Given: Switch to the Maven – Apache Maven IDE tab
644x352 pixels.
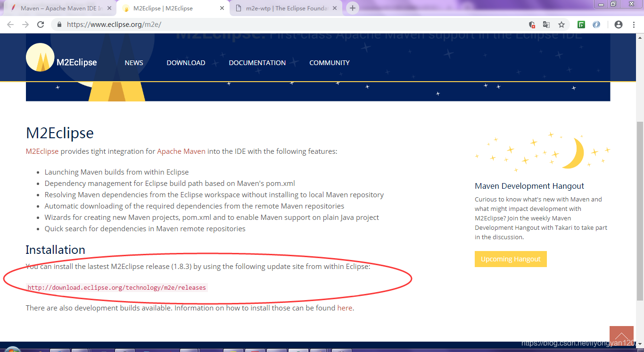Looking at the screenshot, I should tap(61, 8).
